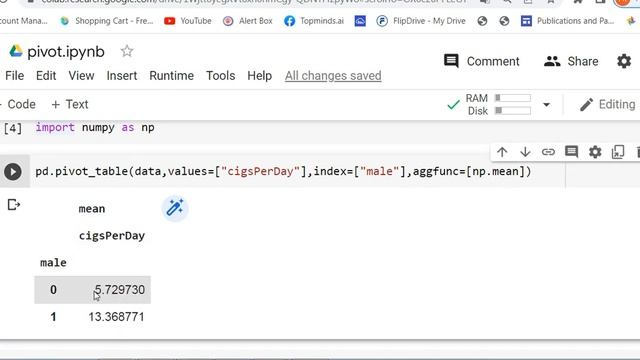Open Shopping Cart bookmark

click(x=107, y=21)
